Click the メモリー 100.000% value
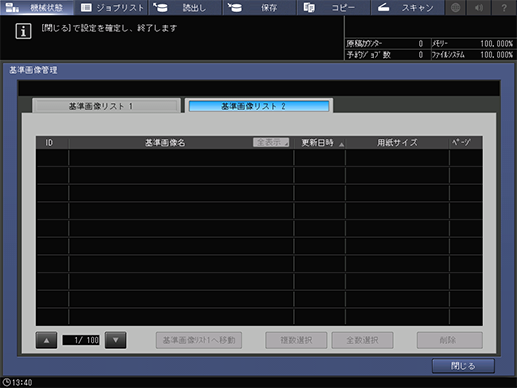This screenshot has width=517, height=388. (x=496, y=44)
